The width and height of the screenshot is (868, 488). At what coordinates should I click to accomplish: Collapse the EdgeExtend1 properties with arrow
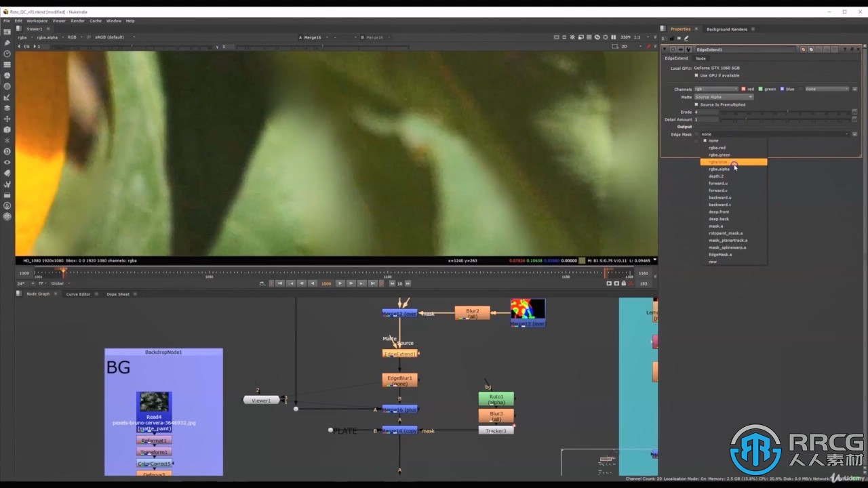(665, 49)
